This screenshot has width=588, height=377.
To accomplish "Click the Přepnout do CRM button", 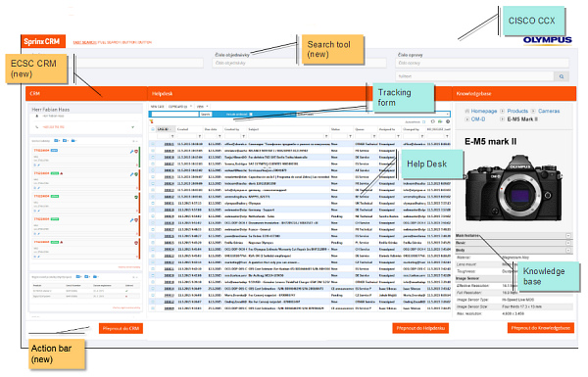I will [121, 329].
